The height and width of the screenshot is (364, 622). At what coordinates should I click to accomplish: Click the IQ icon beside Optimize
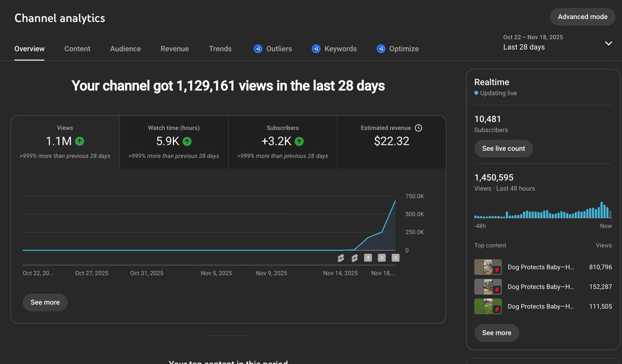click(381, 49)
